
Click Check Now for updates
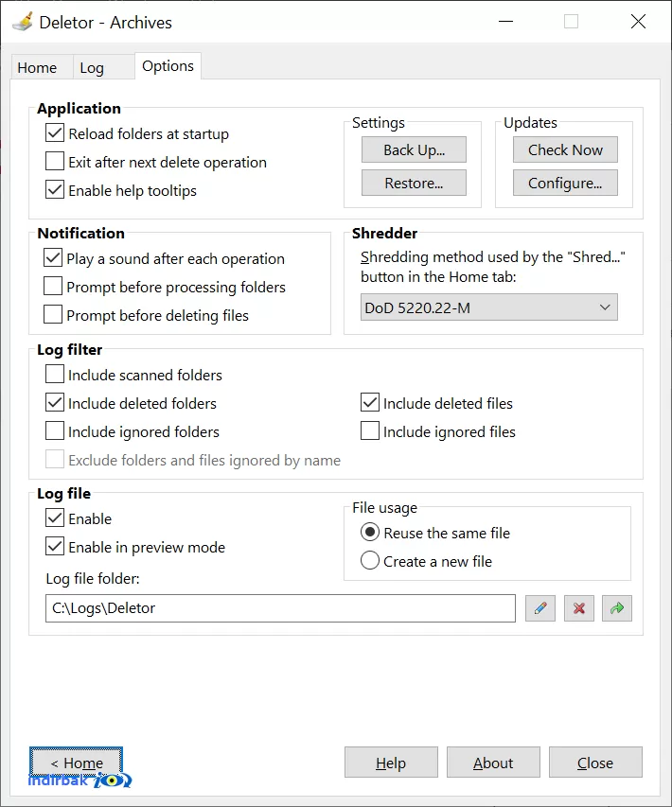(565, 149)
